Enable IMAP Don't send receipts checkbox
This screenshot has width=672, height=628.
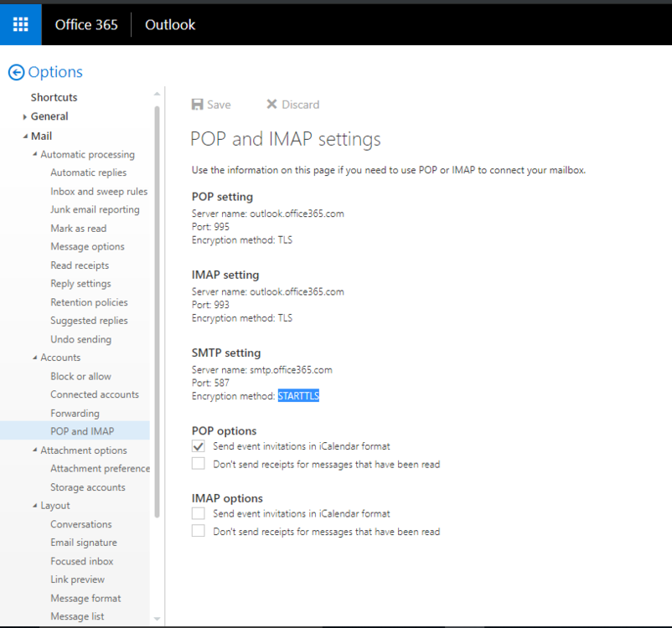[199, 531]
